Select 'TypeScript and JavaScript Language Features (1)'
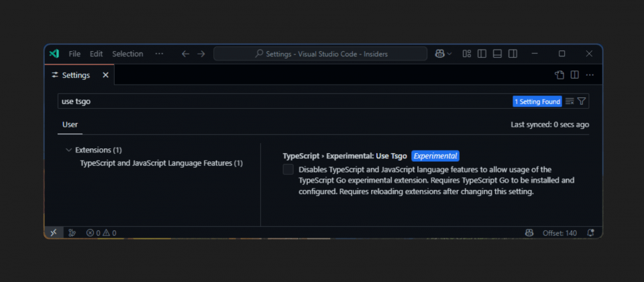Viewport: 644px width, 282px height. point(162,163)
